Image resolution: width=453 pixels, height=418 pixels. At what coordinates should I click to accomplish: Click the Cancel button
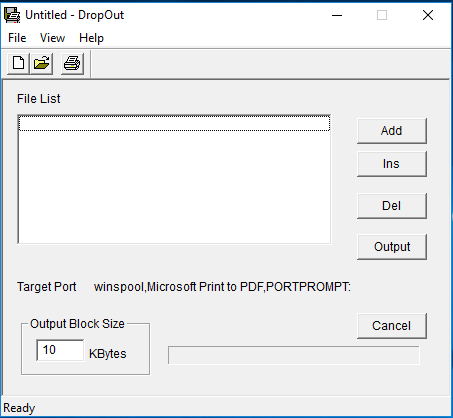point(392,326)
